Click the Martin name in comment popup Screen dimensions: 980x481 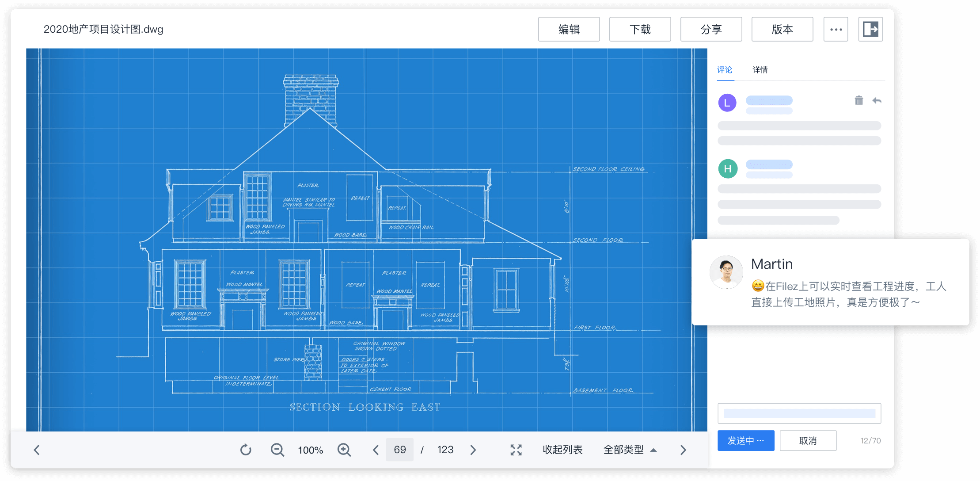pos(772,264)
